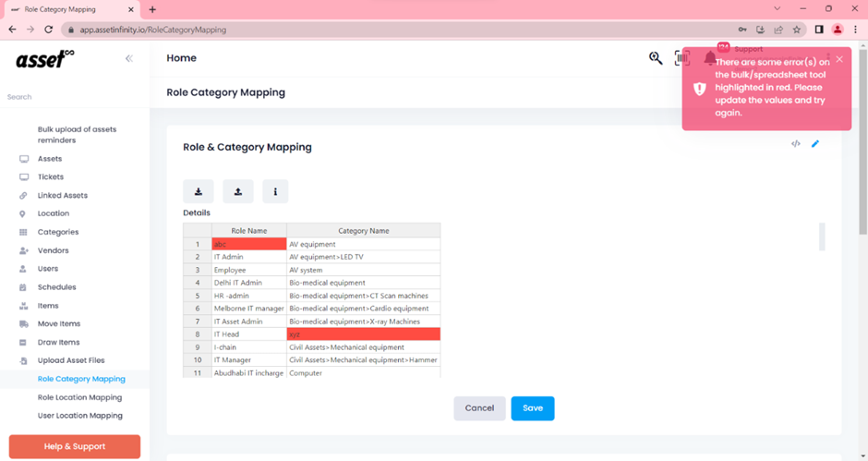Click the blue pencil edit icon

[815, 144]
